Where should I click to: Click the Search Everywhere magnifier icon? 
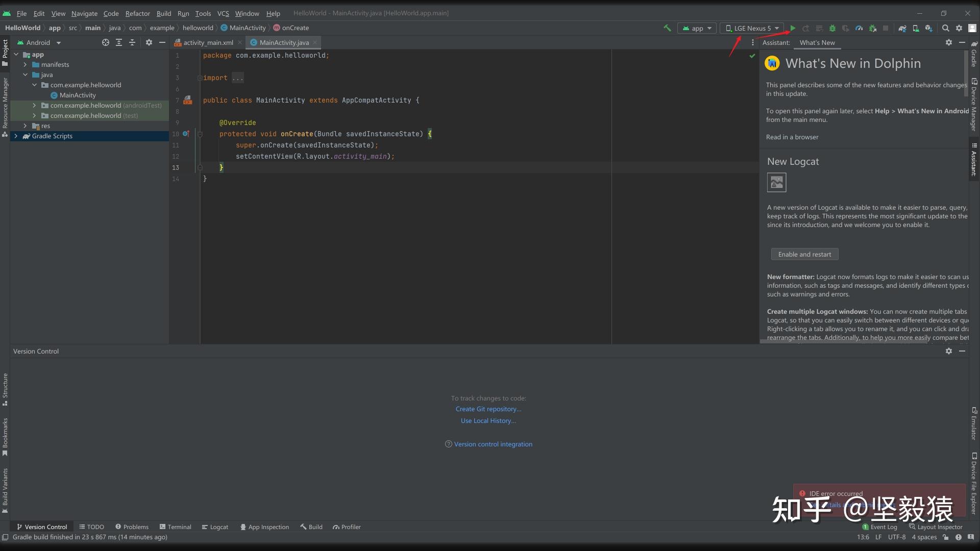(946, 28)
